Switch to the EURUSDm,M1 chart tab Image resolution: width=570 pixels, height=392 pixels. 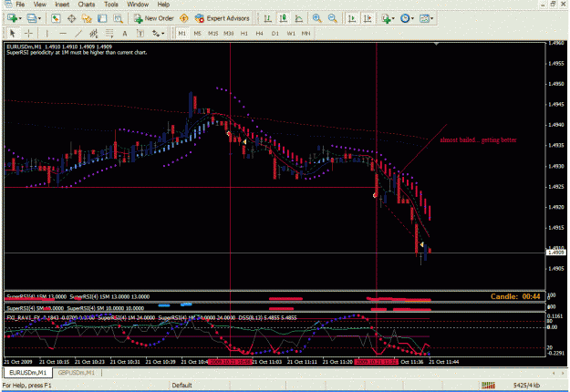coord(28,373)
